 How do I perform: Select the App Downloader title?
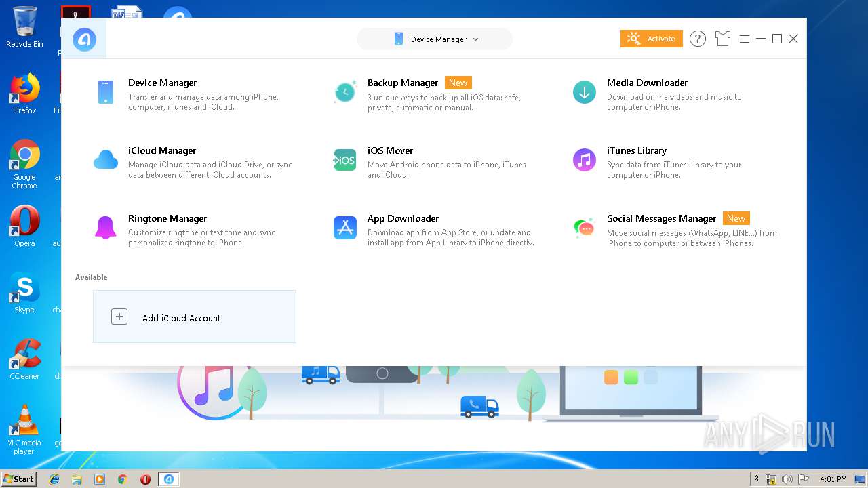pos(403,218)
